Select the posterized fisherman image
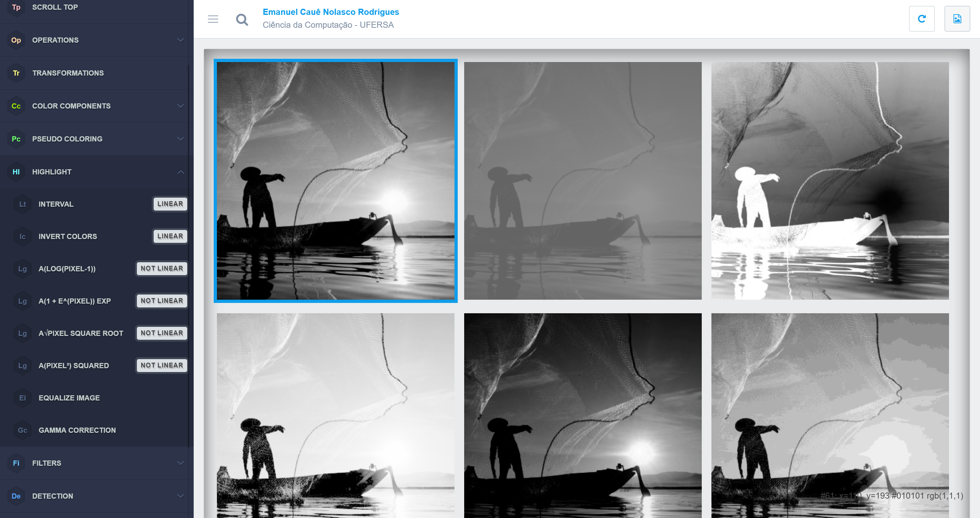Screen dimensions: 980x518 pos(830,416)
